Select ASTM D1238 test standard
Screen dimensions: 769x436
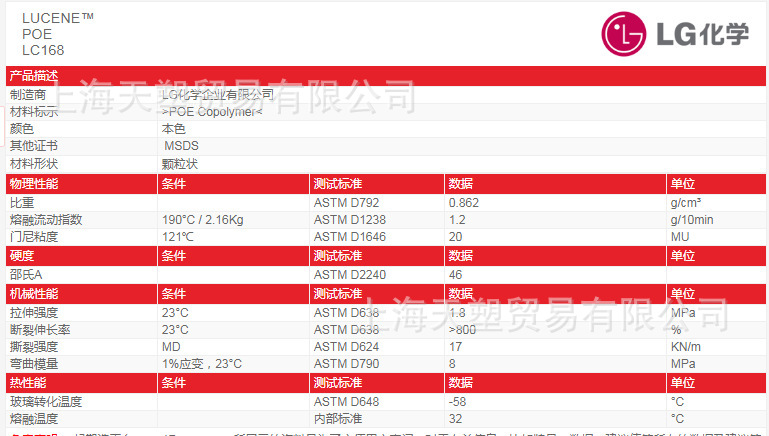[x=350, y=220]
